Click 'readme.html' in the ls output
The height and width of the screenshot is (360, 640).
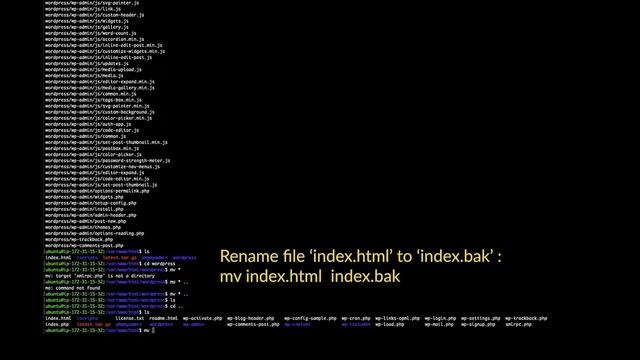pos(163,318)
